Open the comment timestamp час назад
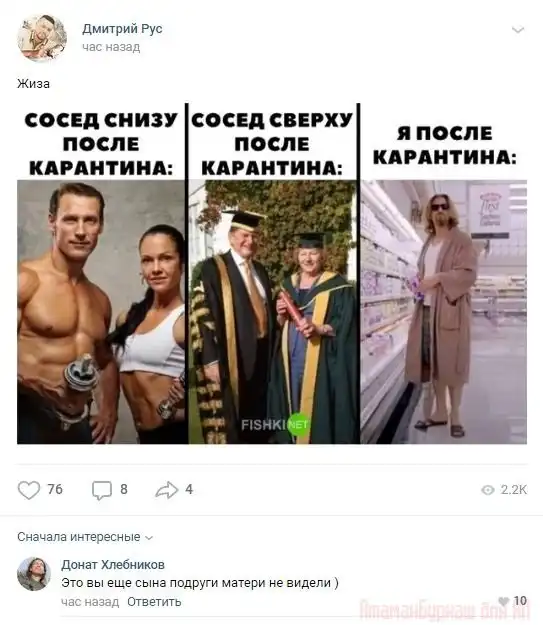The width and height of the screenshot is (543, 625). tap(90, 601)
